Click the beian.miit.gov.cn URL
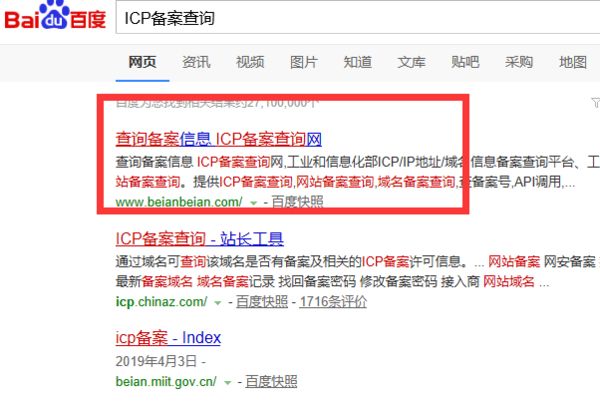 point(166,382)
